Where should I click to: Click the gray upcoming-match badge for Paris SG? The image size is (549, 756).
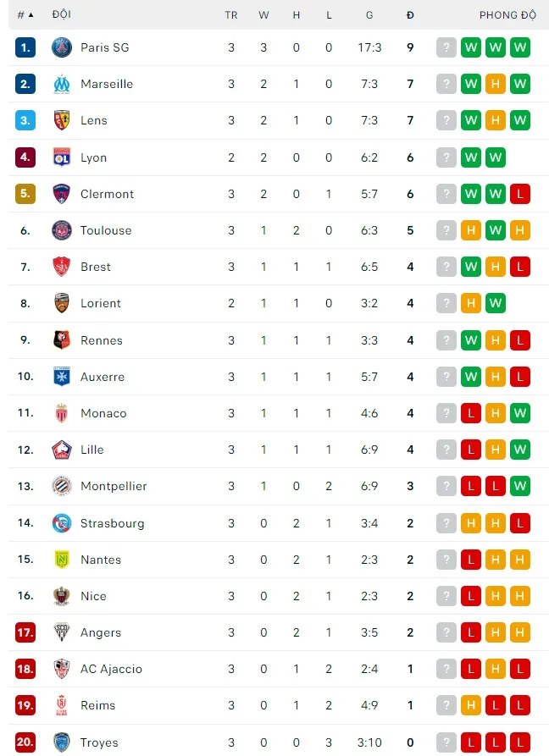[x=446, y=47]
